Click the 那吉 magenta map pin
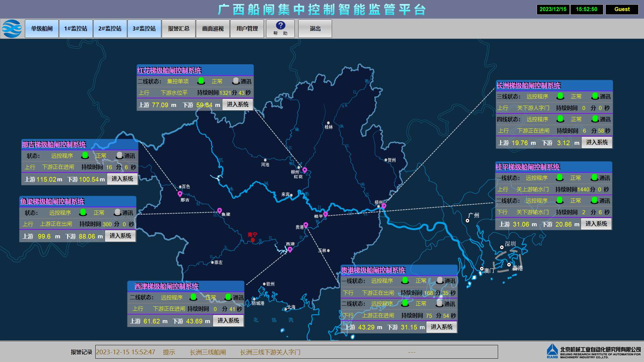644x362 pixels. pos(180,194)
